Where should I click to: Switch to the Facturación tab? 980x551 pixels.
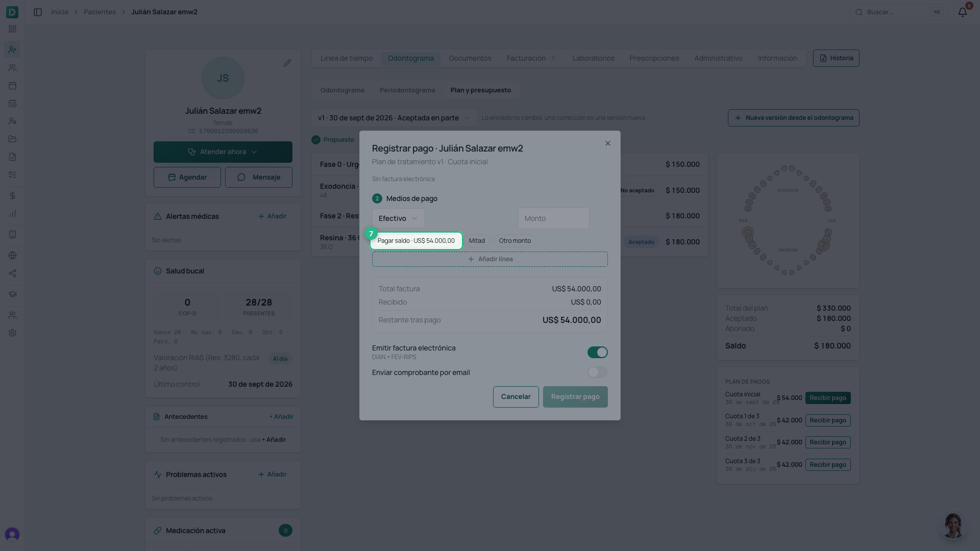(x=531, y=58)
